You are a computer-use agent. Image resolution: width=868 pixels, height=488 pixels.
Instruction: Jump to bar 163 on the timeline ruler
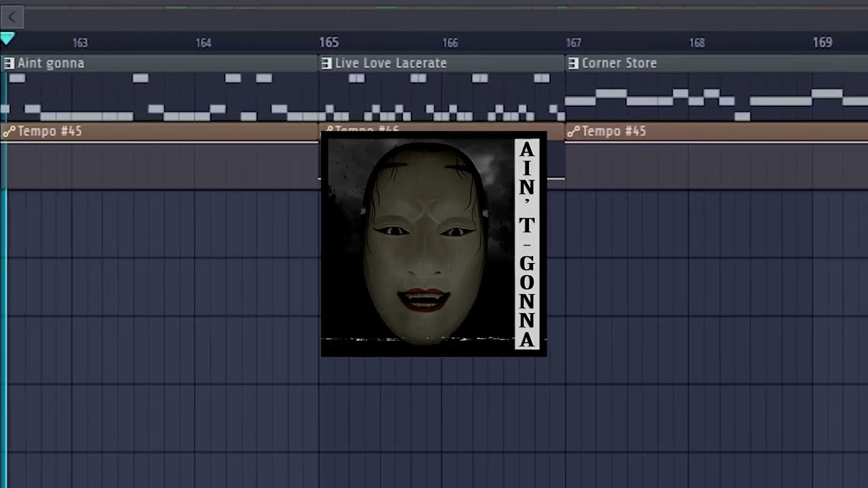[80, 43]
